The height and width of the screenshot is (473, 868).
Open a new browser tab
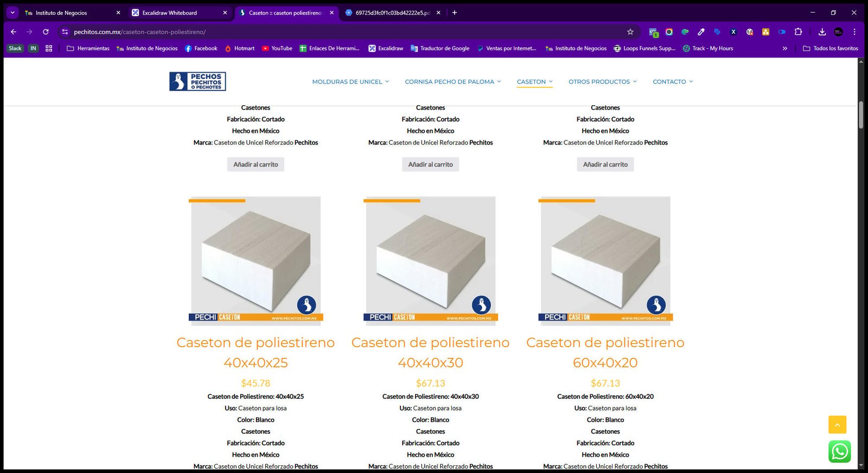click(455, 12)
